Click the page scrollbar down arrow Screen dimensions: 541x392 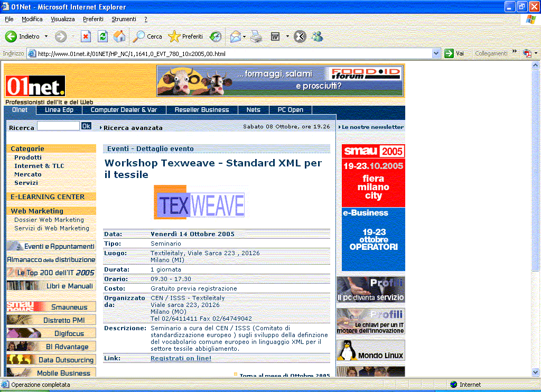(x=536, y=372)
